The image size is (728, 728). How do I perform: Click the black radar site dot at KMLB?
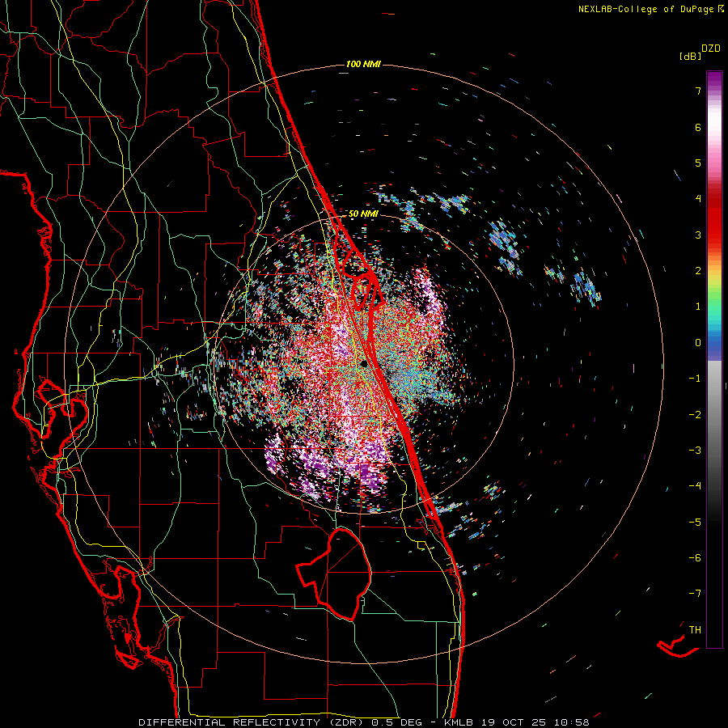click(365, 363)
